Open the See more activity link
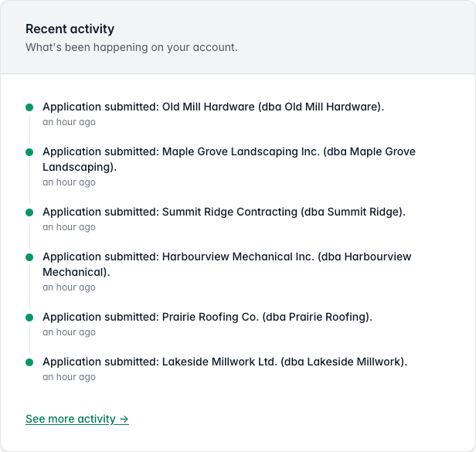This screenshot has width=476, height=452. [77, 419]
